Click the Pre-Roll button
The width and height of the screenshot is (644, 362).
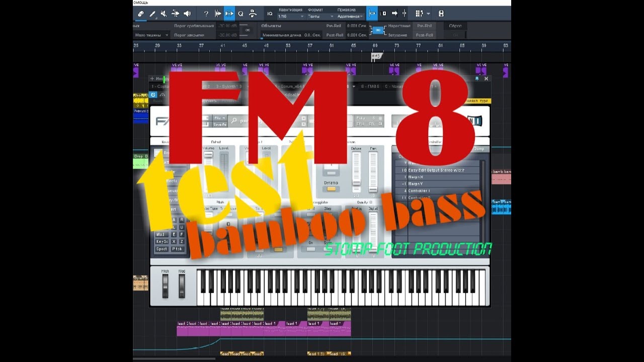[x=424, y=26]
